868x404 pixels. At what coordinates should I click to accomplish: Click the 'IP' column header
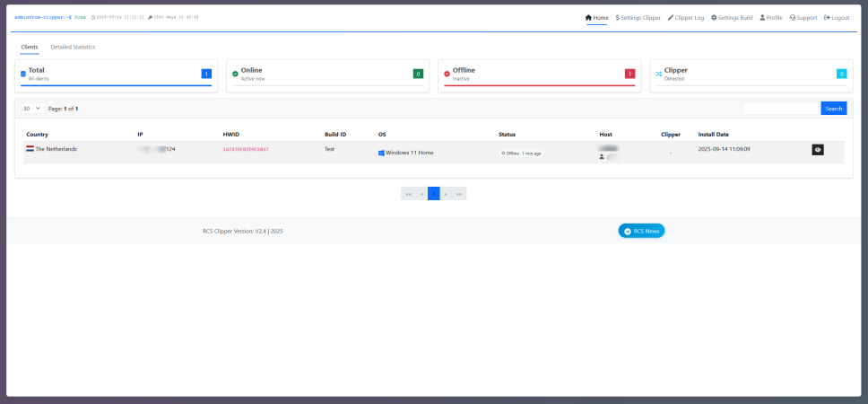coord(140,135)
